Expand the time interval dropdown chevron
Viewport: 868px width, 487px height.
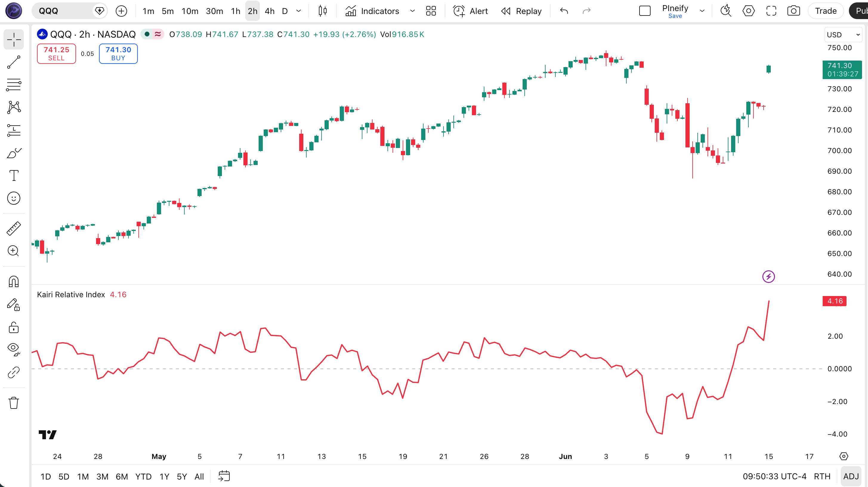pos(299,11)
